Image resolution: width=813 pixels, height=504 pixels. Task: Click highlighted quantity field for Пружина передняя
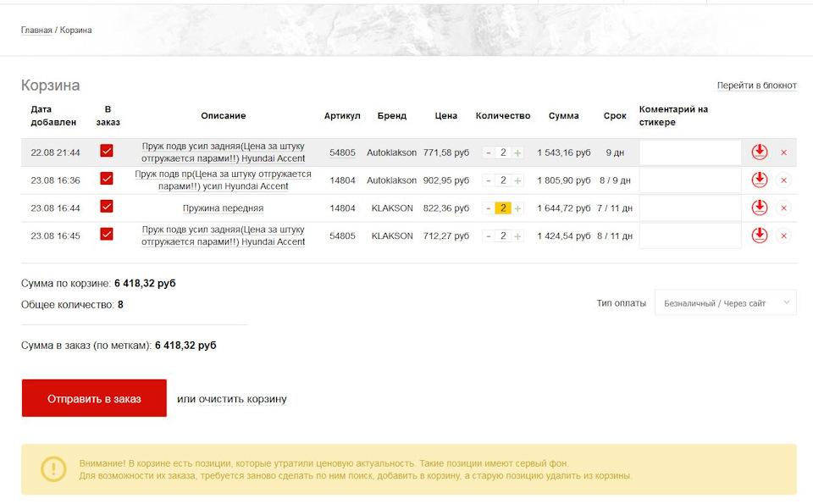point(503,208)
